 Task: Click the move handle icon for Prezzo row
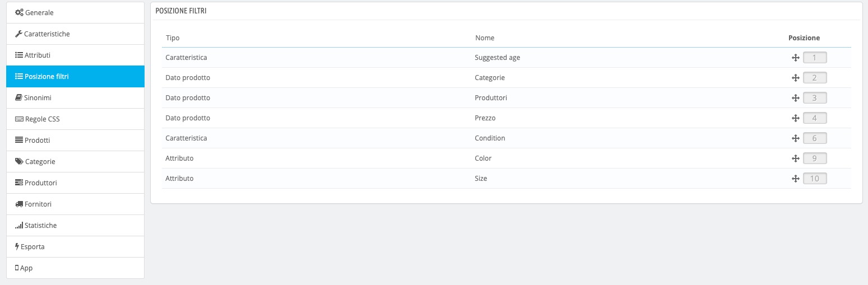pyautogui.click(x=795, y=118)
